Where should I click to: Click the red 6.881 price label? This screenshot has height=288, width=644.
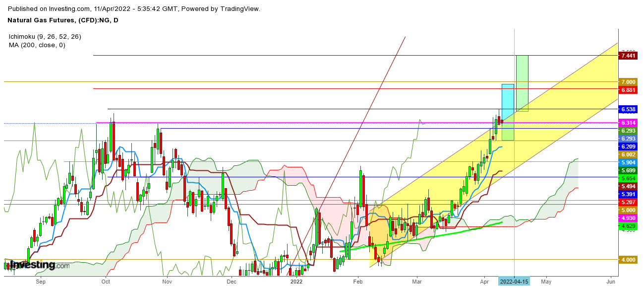(x=628, y=89)
